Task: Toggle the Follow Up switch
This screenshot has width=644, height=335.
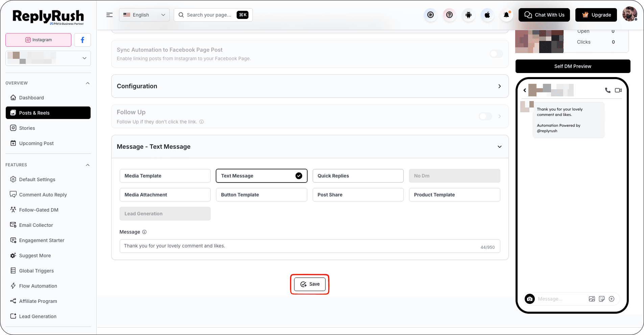Action: click(485, 116)
